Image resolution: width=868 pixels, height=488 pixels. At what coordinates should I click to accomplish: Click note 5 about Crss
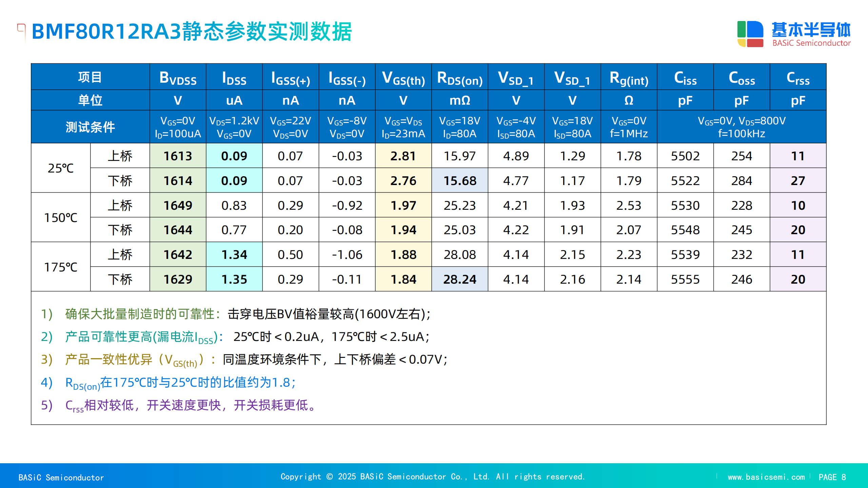(190, 405)
